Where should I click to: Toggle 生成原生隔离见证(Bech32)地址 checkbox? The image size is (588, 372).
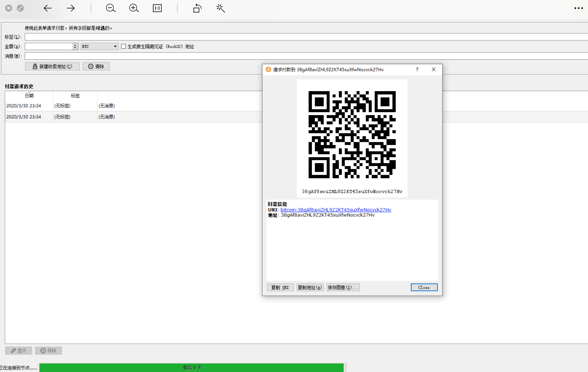click(123, 46)
